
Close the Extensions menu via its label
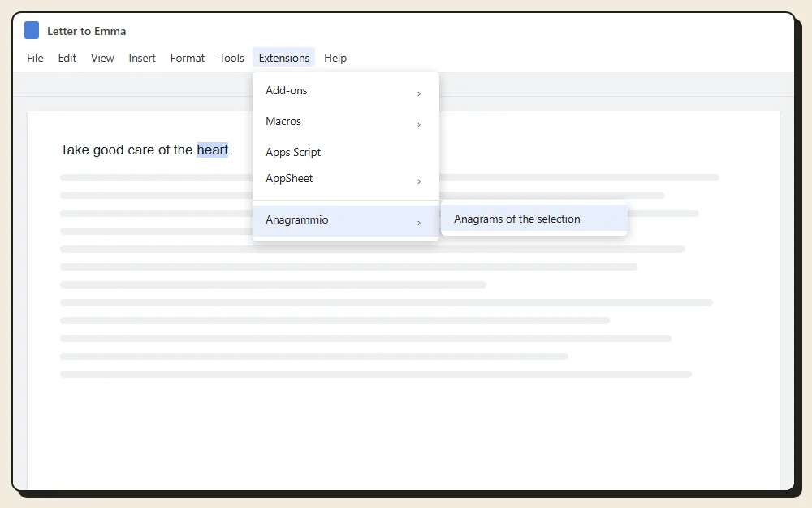(x=283, y=58)
